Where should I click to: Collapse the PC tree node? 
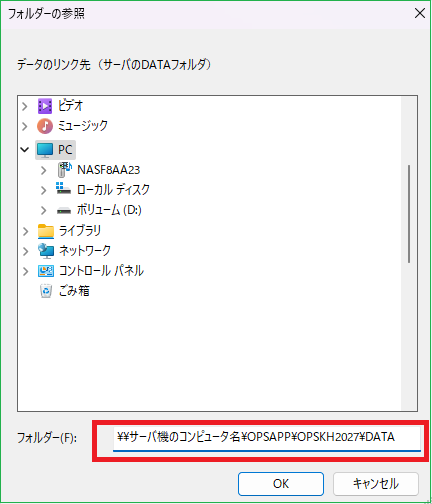click(x=25, y=150)
